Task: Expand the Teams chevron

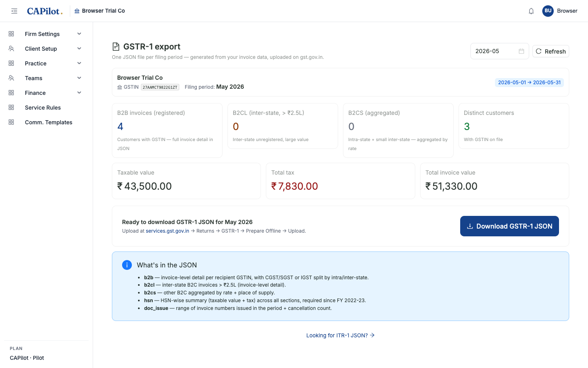Action: tap(79, 78)
